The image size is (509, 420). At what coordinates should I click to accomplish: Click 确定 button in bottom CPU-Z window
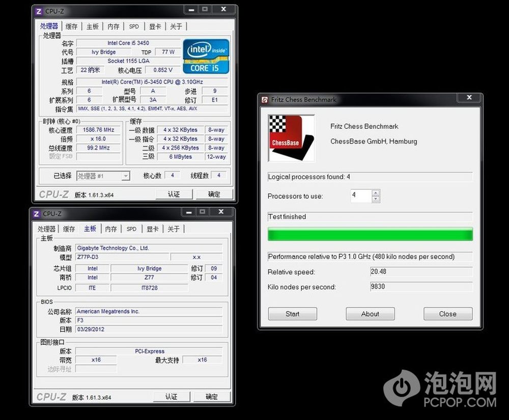point(212,397)
